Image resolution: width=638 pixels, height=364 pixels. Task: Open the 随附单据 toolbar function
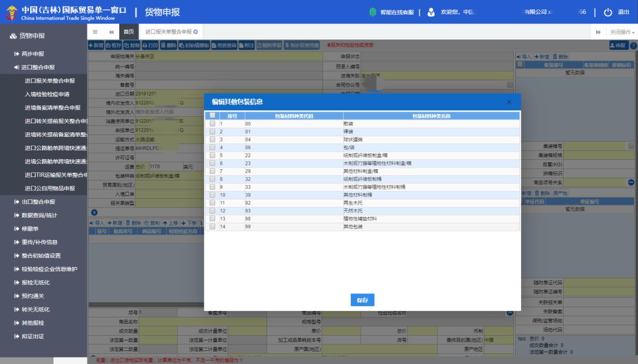269,44
